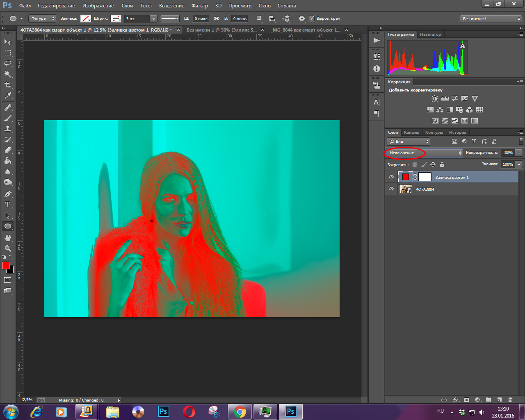This screenshot has height=420, width=525.
Task: Select the Dodge tool
Action: point(8,182)
